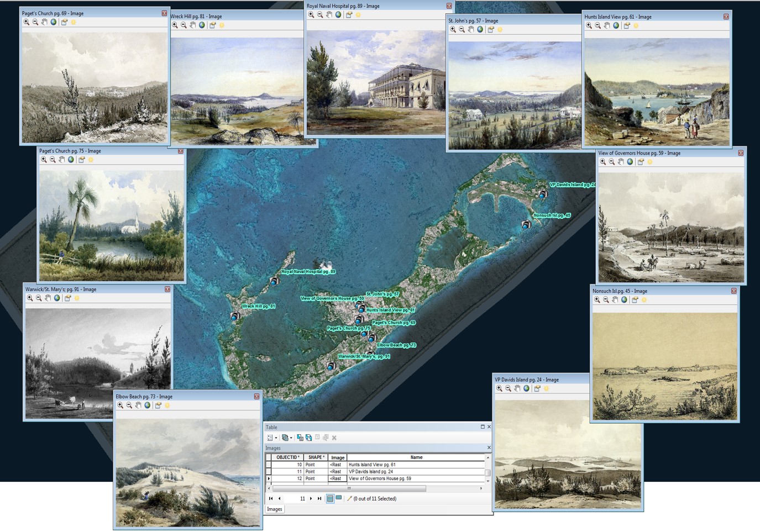Select the Images tab below table

[x=275, y=509]
